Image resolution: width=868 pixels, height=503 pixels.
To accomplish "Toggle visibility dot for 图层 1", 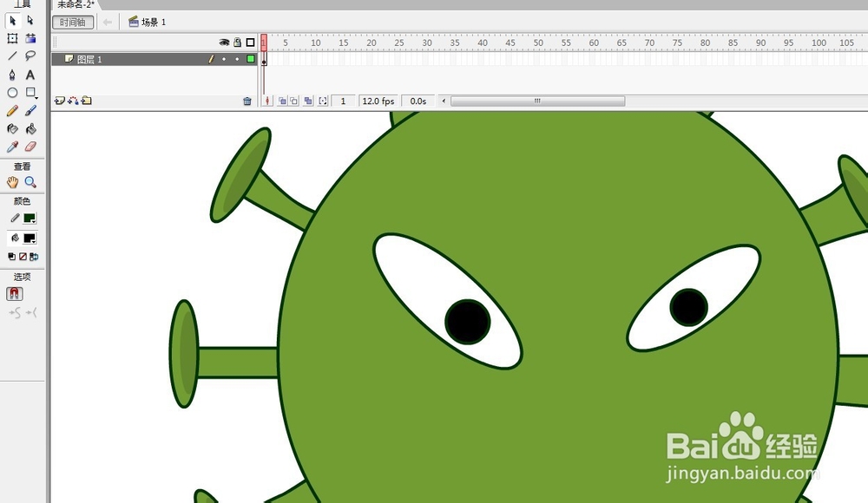I will [224, 59].
